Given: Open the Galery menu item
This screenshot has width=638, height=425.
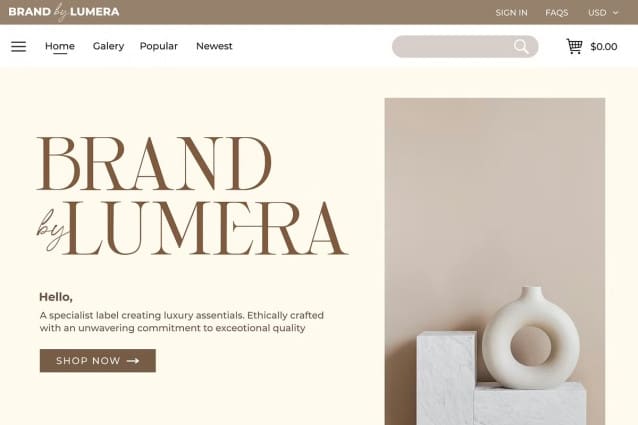Looking at the screenshot, I should [108, 46].
